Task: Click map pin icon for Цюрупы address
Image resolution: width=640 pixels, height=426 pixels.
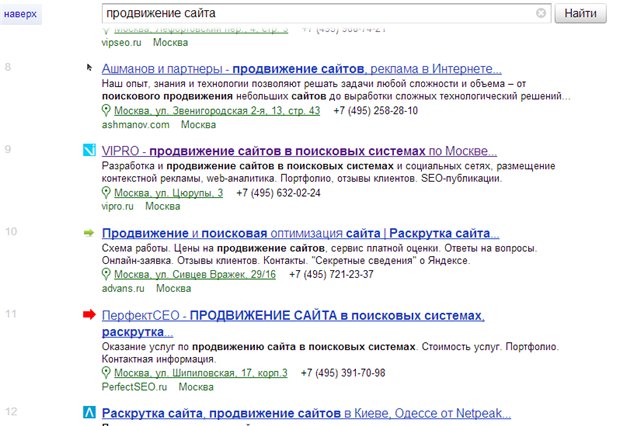Action: point(106,193)
